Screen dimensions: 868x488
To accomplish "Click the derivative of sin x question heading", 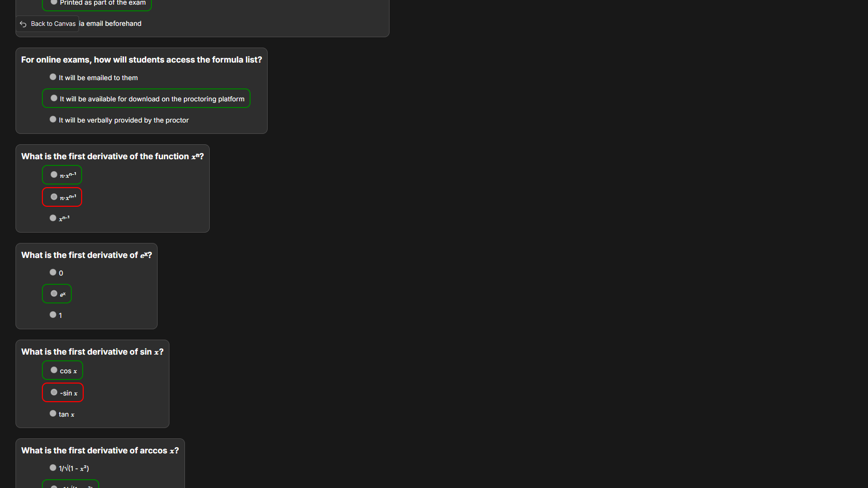I will (x=92, y=352).
